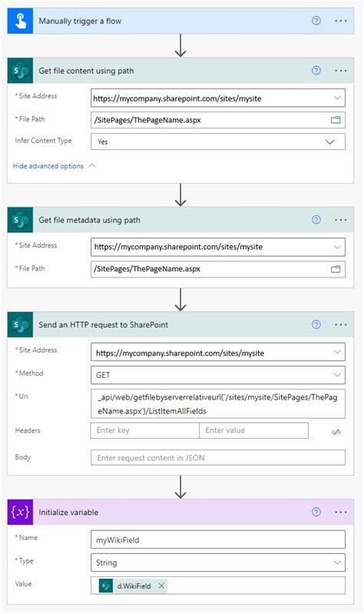Image resolution: width=364 pixels, height=614 pixels.
Task: Select the d.WikiField dynamic content token
Action: 133,586
